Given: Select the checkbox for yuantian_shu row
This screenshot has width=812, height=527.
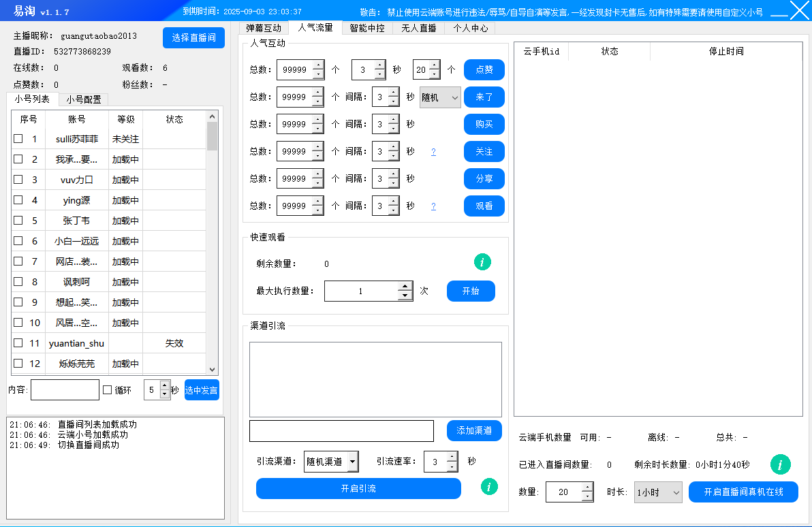Looking at the screenshot, I should (x=18, y=343).
